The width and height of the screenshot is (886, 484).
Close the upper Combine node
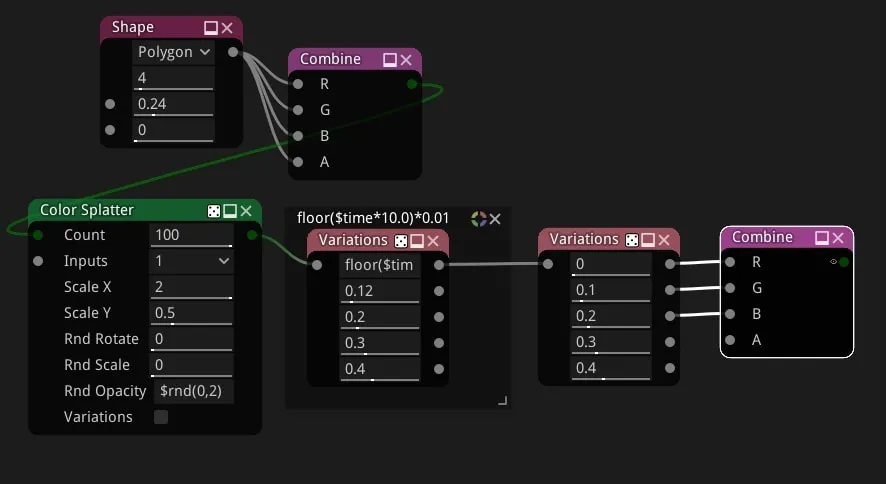click(406, 60)
